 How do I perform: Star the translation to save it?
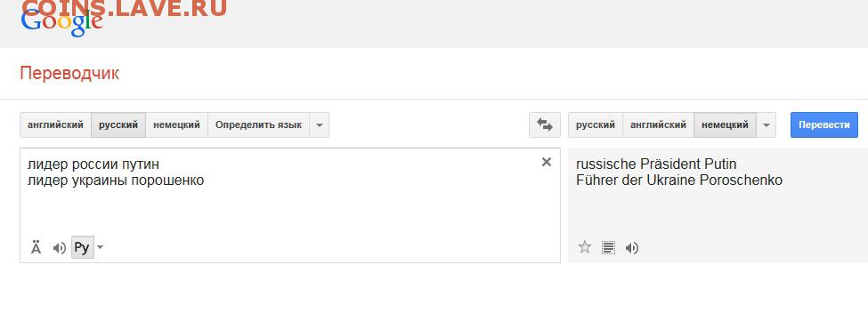pyautogui.click(x=585, y=247)
